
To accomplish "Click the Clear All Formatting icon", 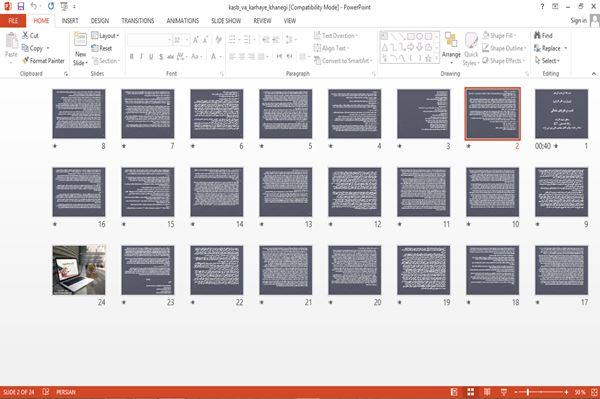I will pyautogui.click(x=218, y=39).
